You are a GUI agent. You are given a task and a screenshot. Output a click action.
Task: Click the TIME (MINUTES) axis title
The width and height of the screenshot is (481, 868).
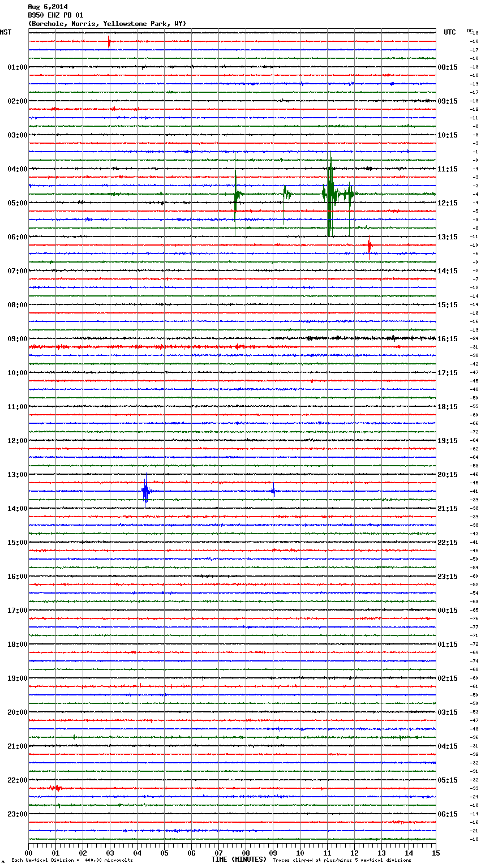[x=239, y=860]
